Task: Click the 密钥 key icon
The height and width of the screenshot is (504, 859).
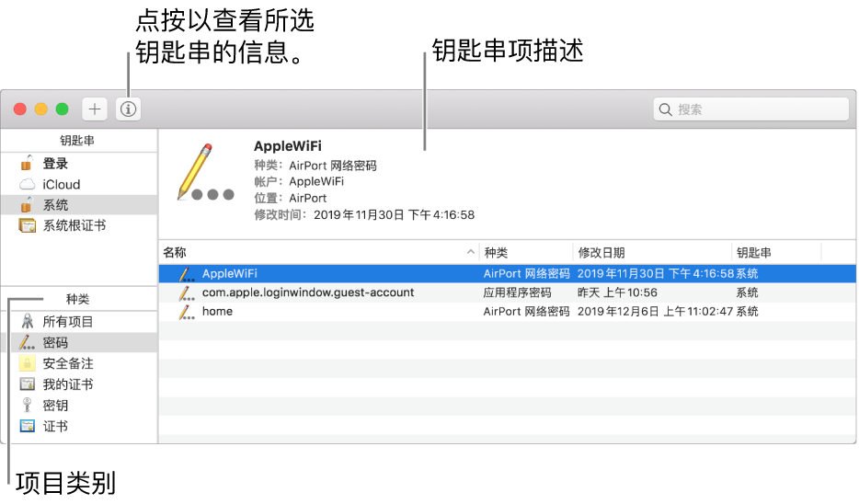Action: tap(27, 405)
